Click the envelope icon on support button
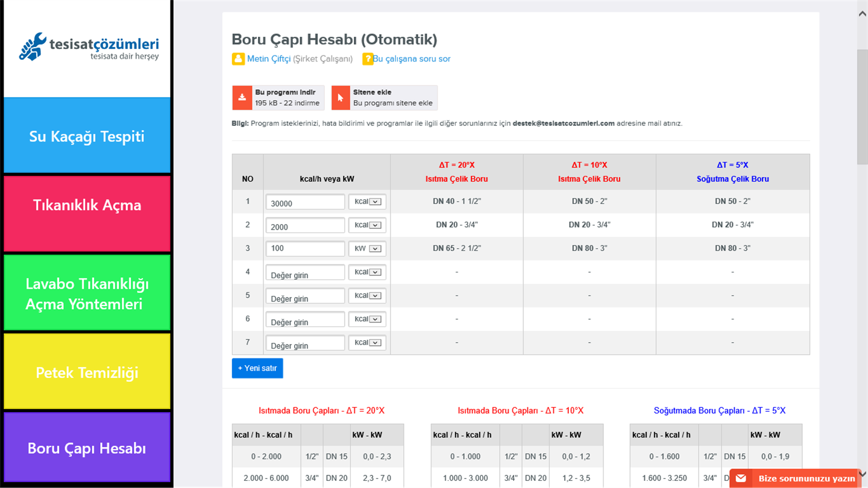The height and width of the screenshot is (488, 868). tap(741, 478)
